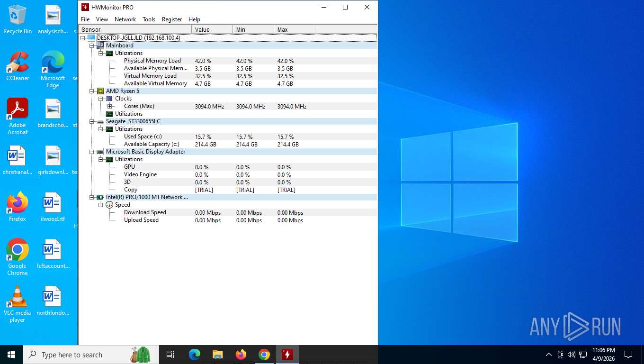Click the Intel PRO/1000 network adapter icon

(100, 197)
